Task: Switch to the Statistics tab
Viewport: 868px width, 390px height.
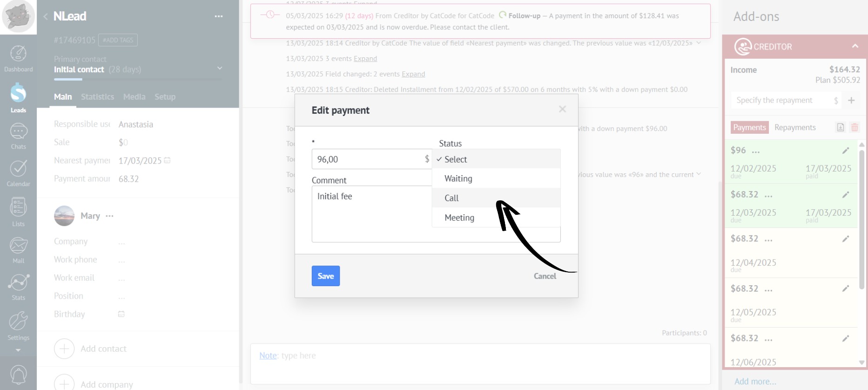Action: [x=97, y=97]
